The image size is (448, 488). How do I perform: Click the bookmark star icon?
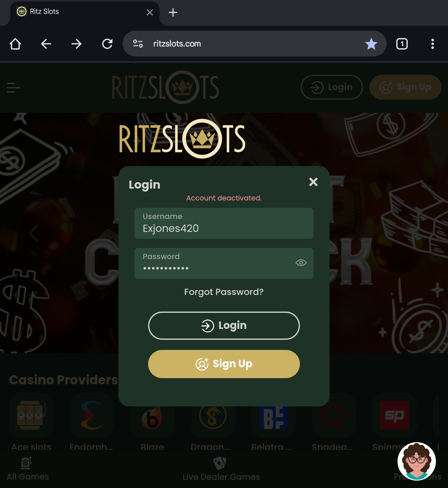(x=371, y=44)
